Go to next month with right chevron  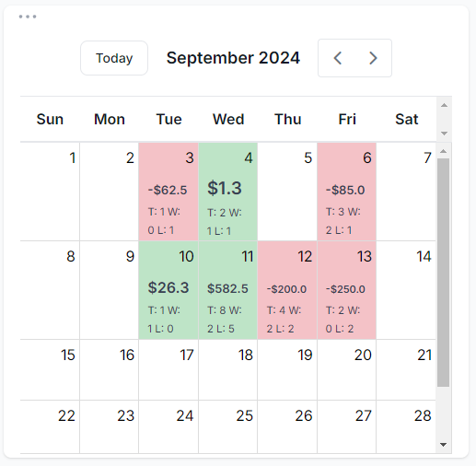373,58
